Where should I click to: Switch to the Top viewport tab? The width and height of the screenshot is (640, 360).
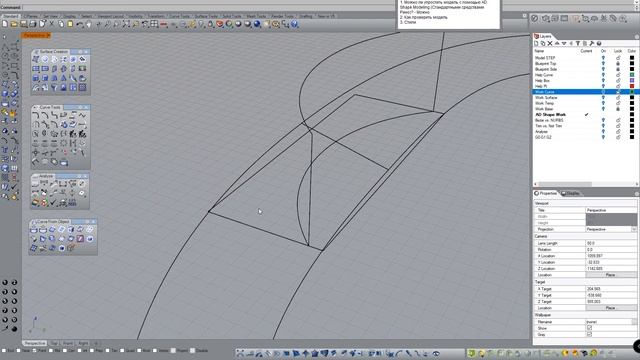[54, 344]
